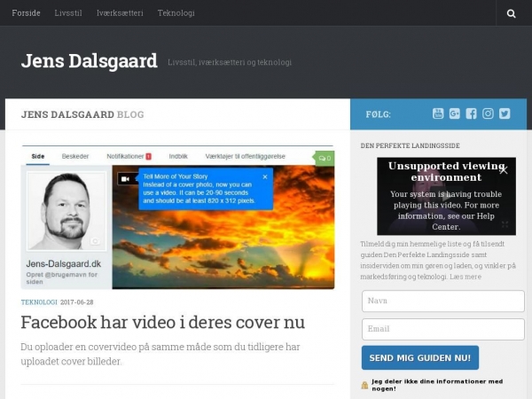Open the post Facebook har video i deres cover nu
Viewport: 532px width, 399px height.
tap(163, 323)
